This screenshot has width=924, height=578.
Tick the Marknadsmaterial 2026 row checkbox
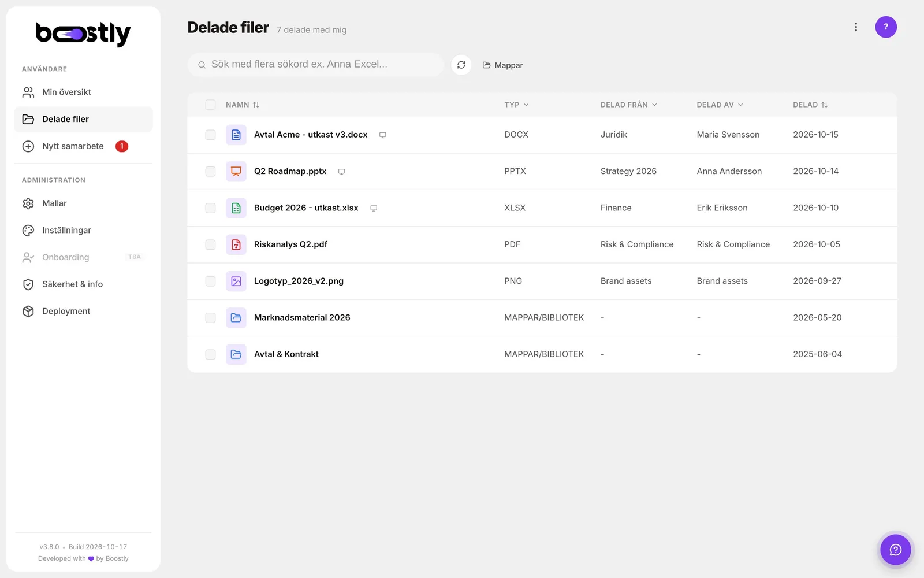point(210,318)
